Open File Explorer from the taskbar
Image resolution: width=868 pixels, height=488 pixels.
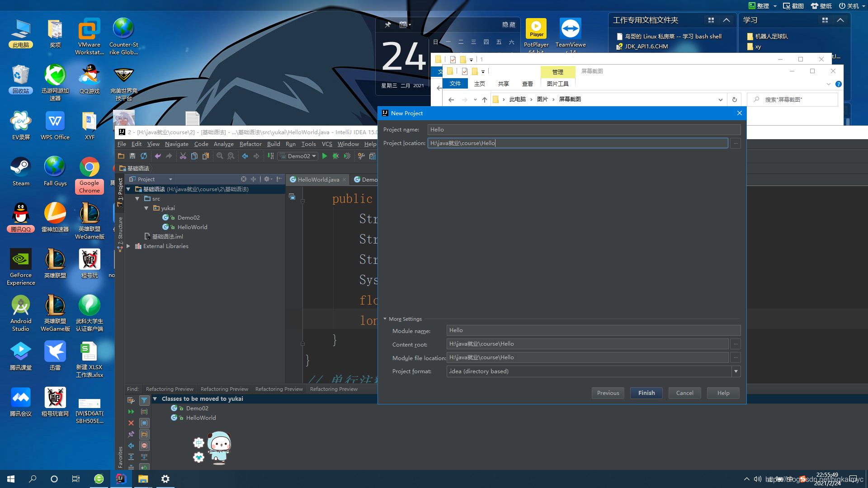pos(143,479)
